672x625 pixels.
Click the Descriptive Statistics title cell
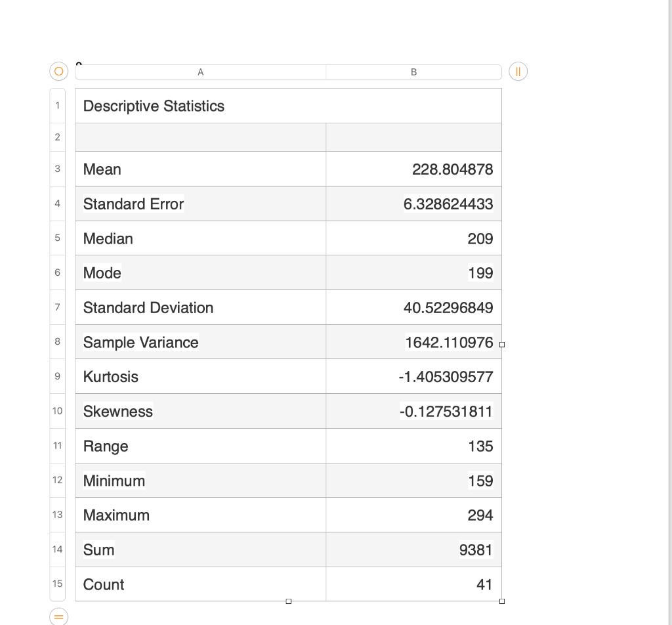[x=288, y=106]
